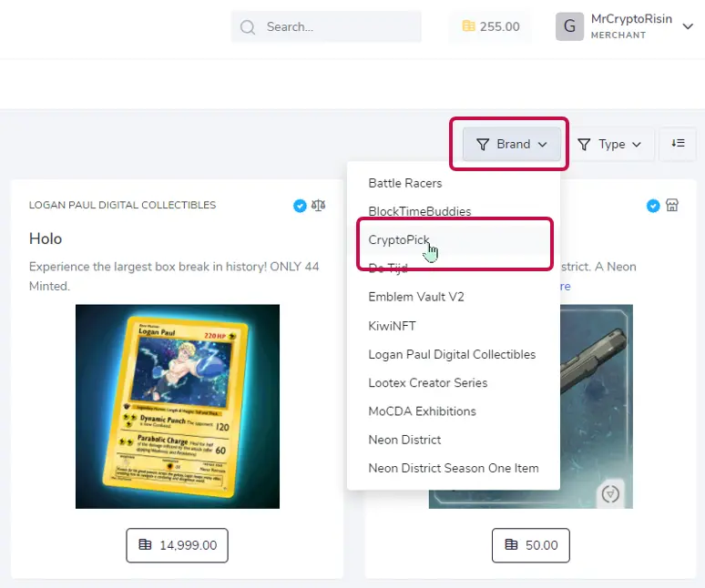
Task: Click MERCHANT role label
Action: pyautogui.click(x=618, y=35)
